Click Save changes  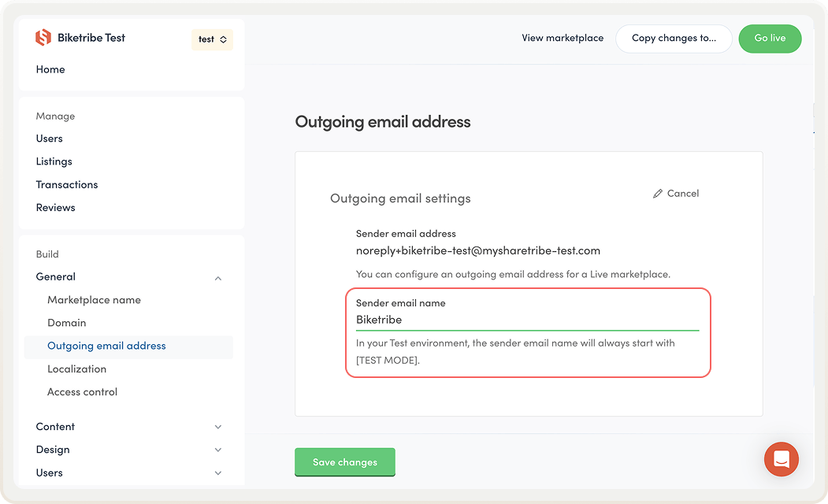tap(344, 462)
